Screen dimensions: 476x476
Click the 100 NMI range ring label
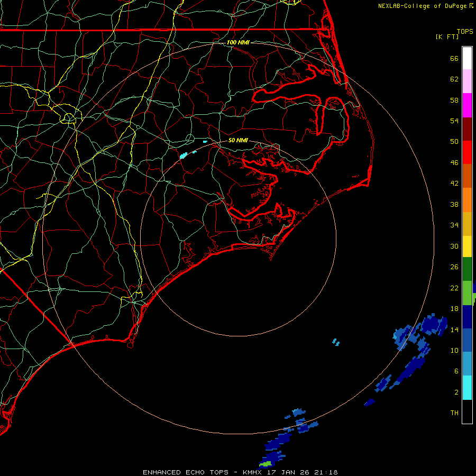click(x=238, y=42)
